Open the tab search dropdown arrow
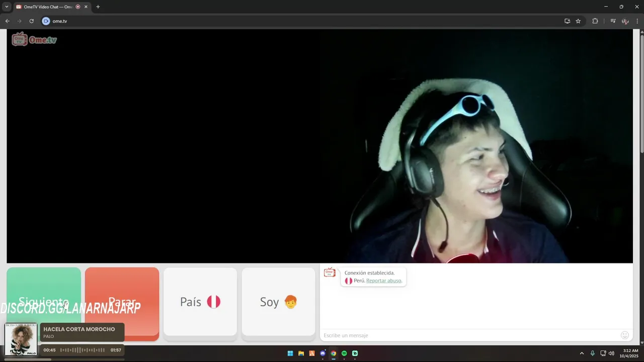Image resolution: width=644 pixels, height=362 pixels. (7, 7)
